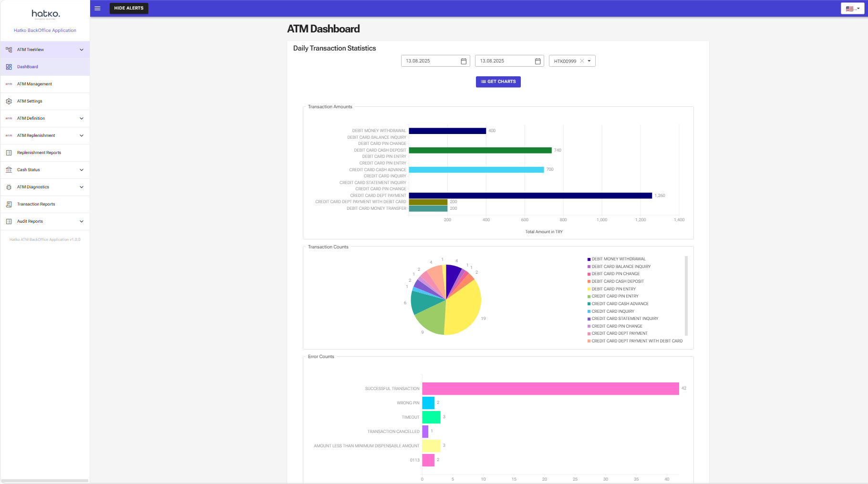The height and width of the screenshot is (484, 868).
Task: Open Transaction Reports in the sidebar
Action: point(36,204)
